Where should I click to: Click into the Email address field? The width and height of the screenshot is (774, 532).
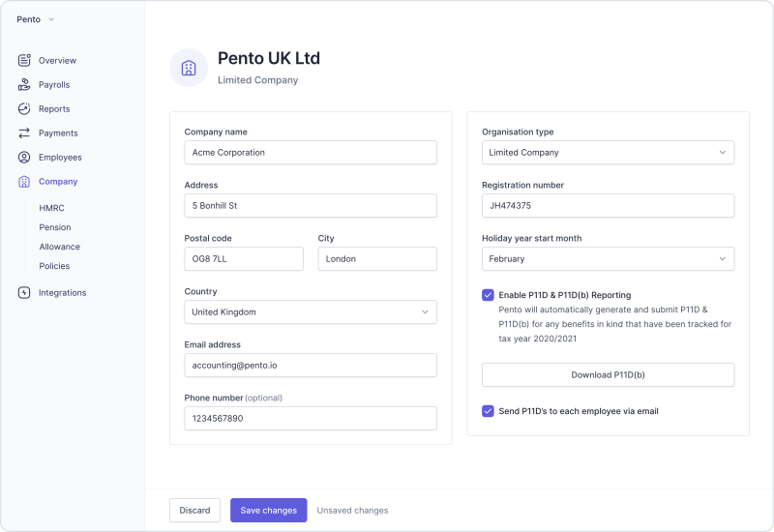click(310, 365)
